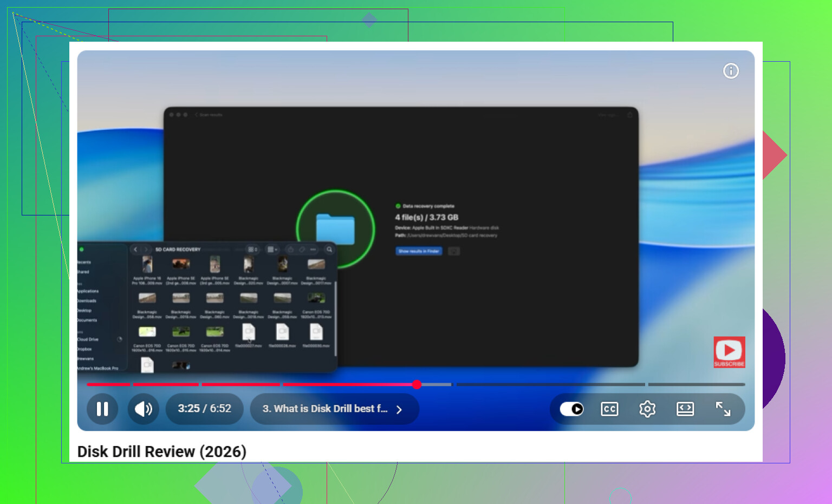Click the red Subscribe watermark
The image size is (832, 504).
(729, 352)
